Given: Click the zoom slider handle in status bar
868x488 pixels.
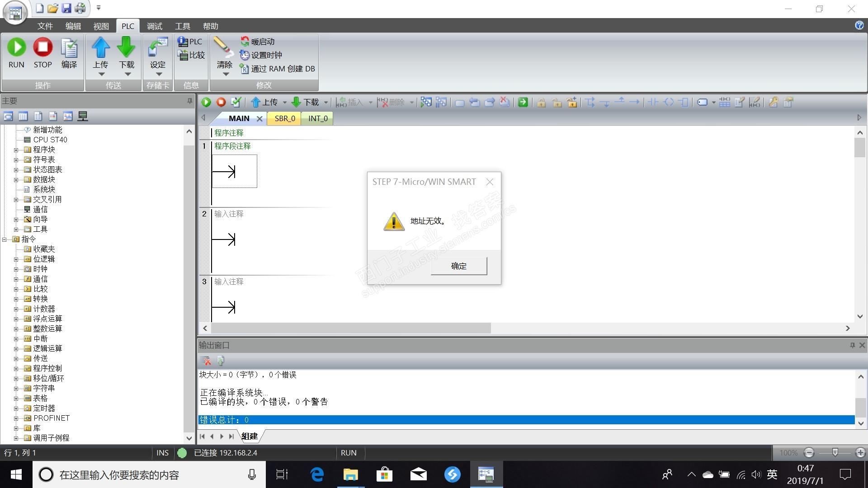Looking at the screenshot, I should click(x=835, y=452).
